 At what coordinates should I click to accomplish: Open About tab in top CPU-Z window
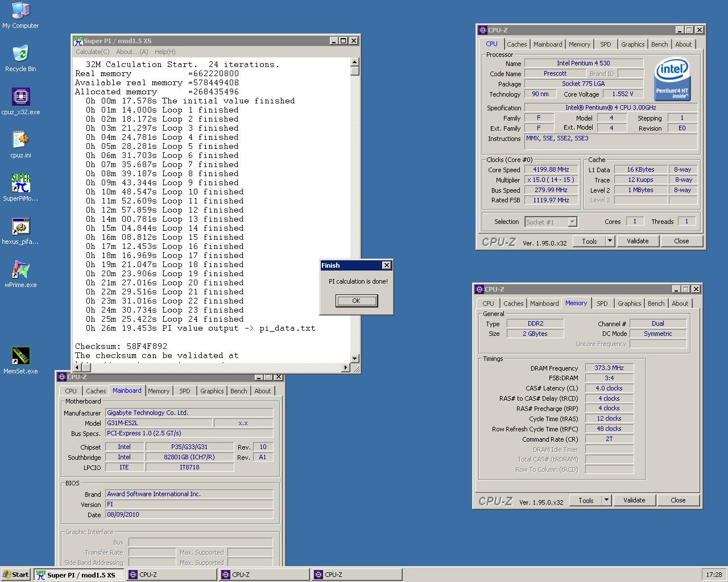[x=683, y=44]
